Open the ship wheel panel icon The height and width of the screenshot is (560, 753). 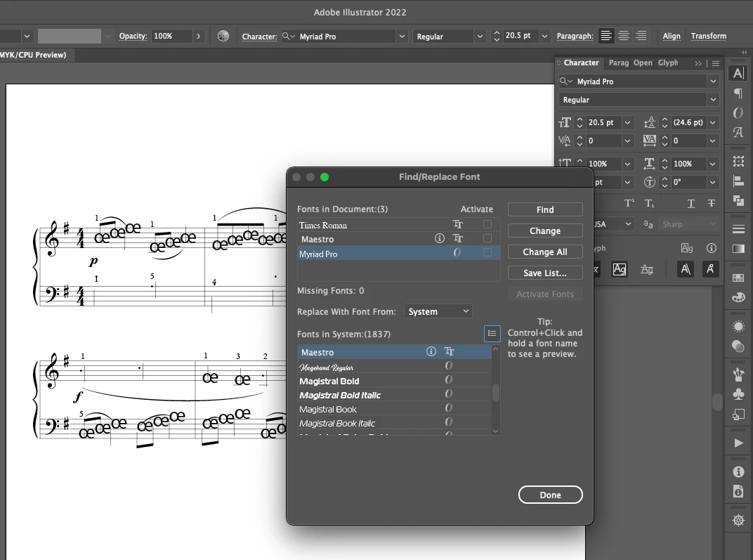(738, 520)
